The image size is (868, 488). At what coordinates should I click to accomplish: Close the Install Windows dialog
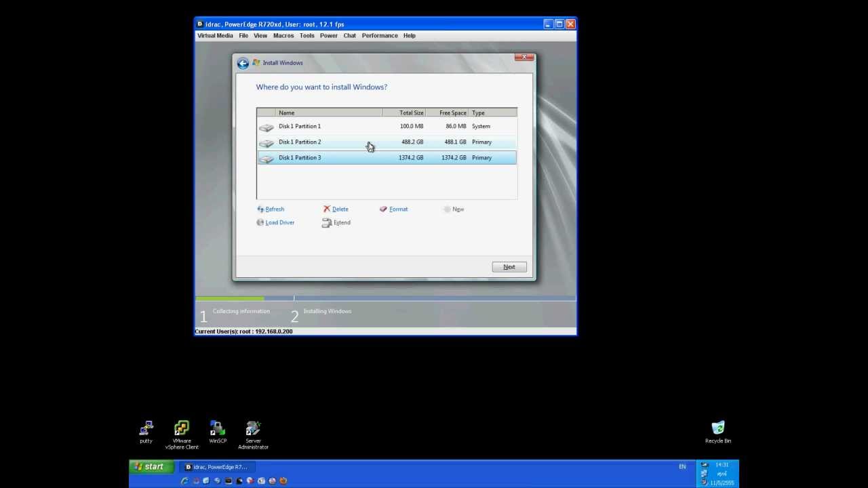click(x=524, y=57)
